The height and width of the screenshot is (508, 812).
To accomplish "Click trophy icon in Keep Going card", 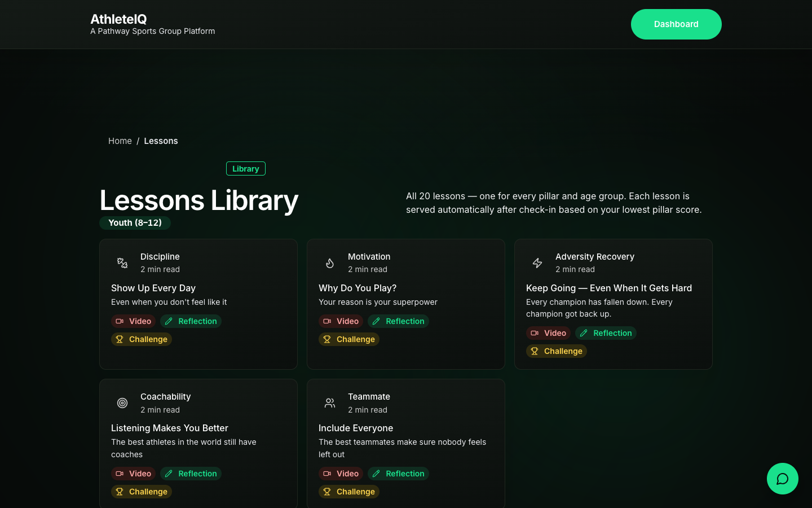I will click(535, 351).
